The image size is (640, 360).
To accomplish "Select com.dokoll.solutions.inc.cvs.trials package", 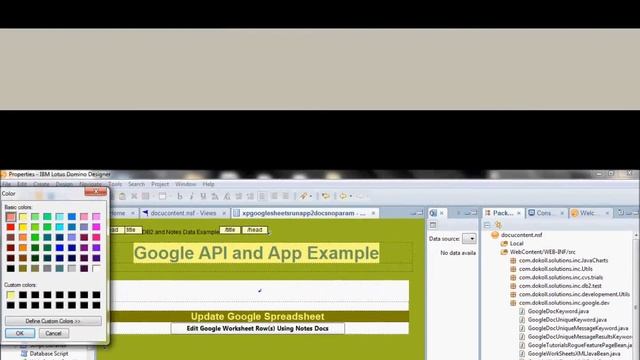I will point(561,278).
